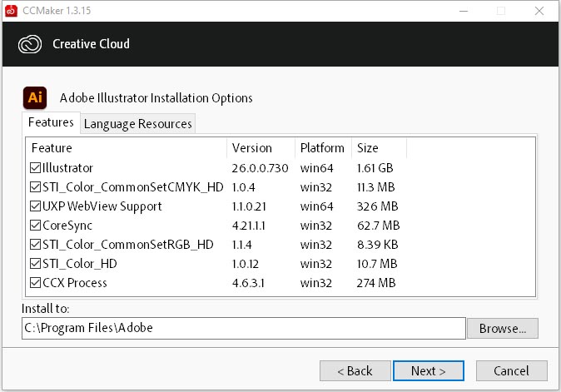561x392 pixels.
Task: Click the Install to path field
Action: click(x=244, y=328)
